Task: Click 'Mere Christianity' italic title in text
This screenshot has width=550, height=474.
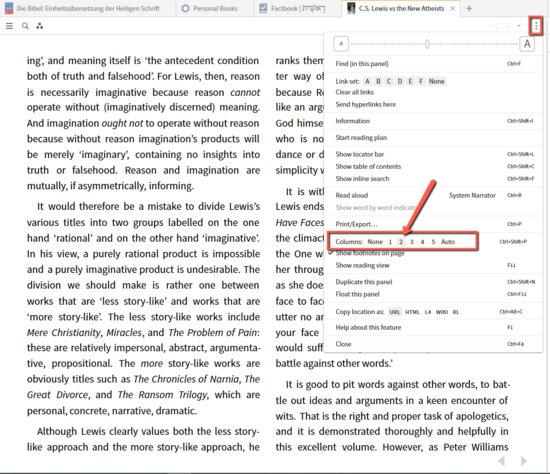Action: click(x=64, y=333)
